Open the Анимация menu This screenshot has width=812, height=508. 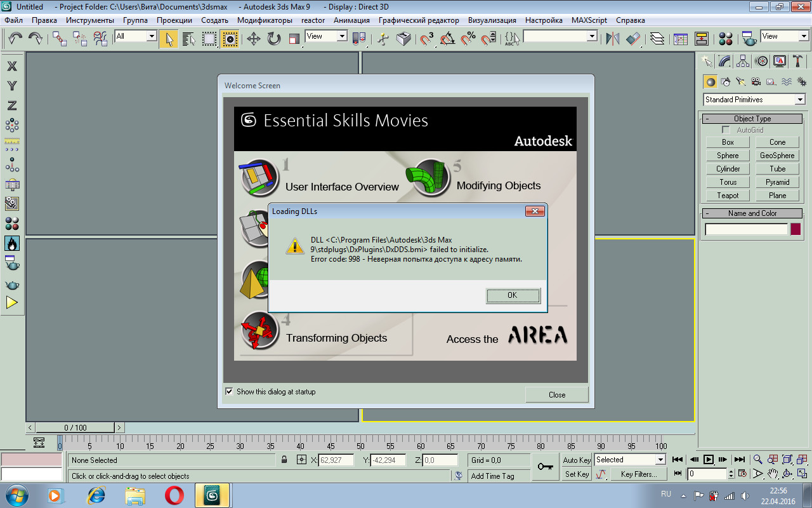click(351, 20)
